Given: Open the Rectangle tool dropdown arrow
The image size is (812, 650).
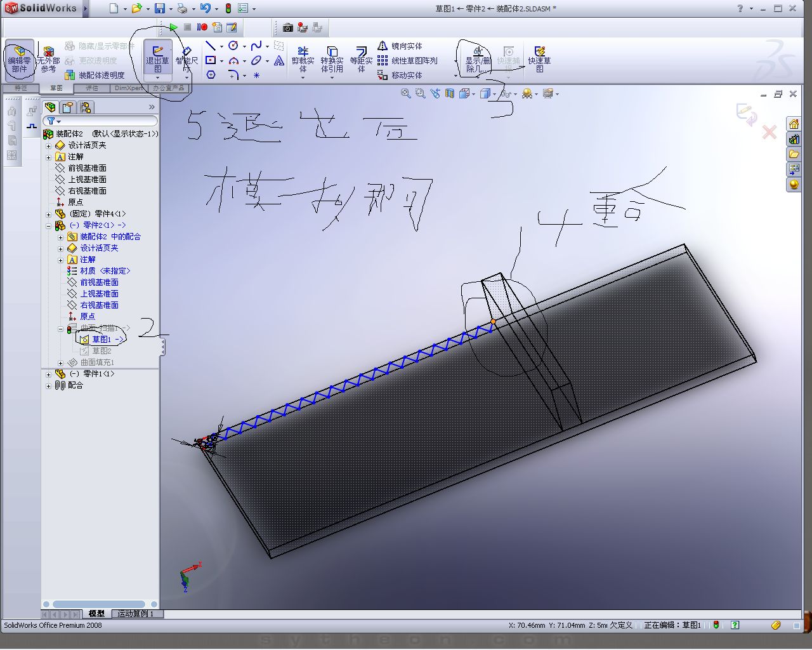Looking at the screenshot, I should click(x=221, y=61).
